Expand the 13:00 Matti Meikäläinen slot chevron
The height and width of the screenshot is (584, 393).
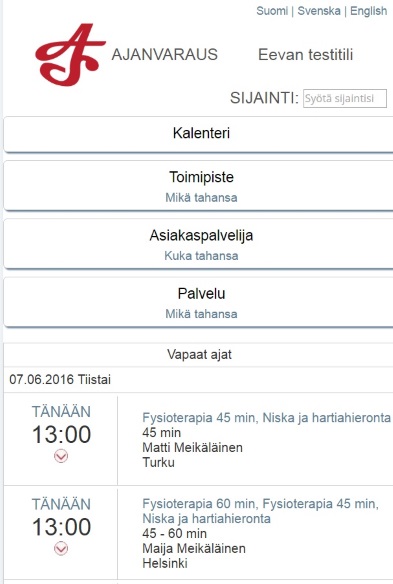[61, 456]
